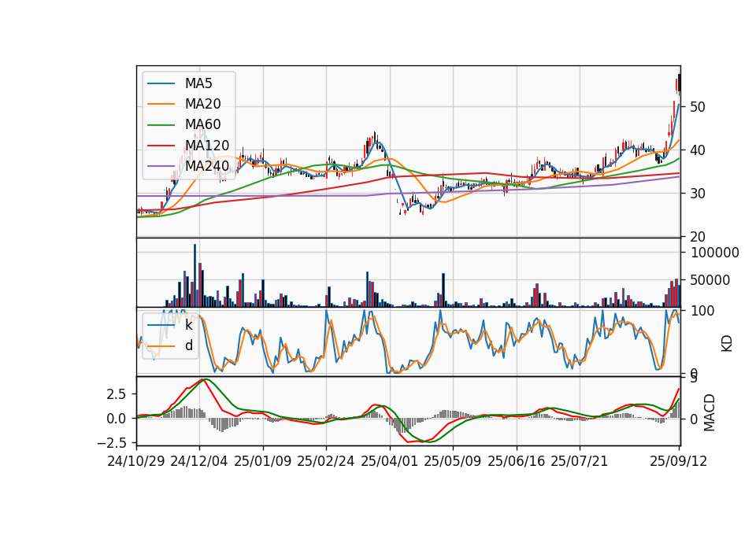Click the volume axis value 100000
The height and width of the screenshot is (543, 756).
click(715, 253)
